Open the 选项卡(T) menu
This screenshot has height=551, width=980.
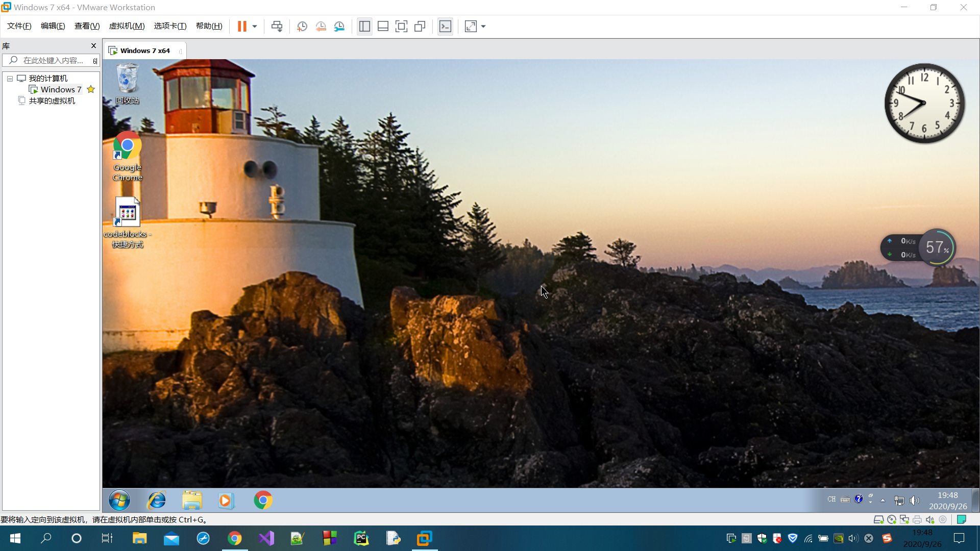tap(170, 26)
